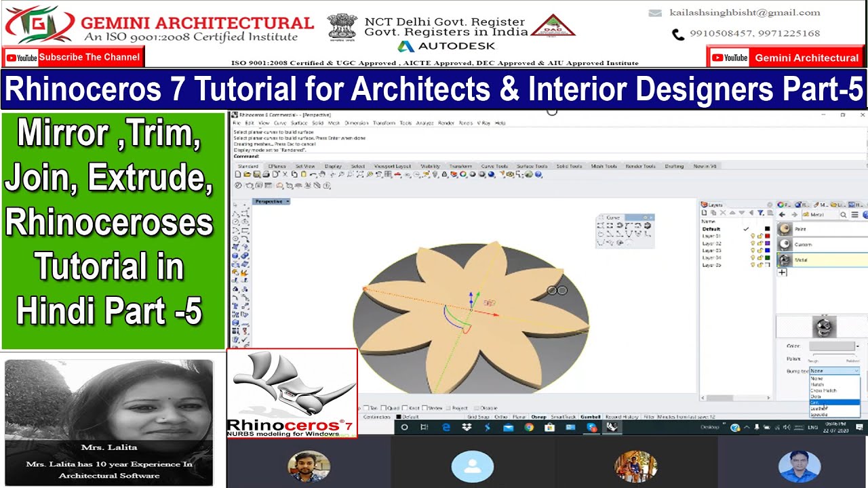Click the Paste icon in Standard toolbar
868x488 pixels.
pos(304,174)
